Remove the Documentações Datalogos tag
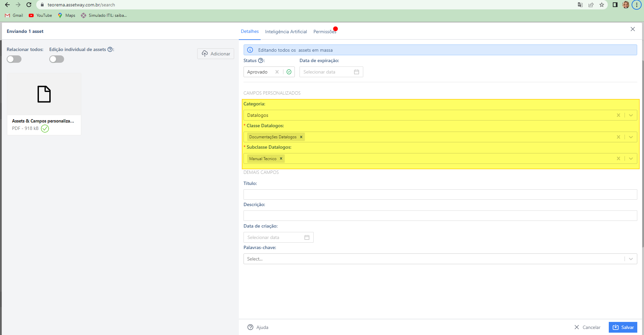The image size is (644, 335). point(301,137)
